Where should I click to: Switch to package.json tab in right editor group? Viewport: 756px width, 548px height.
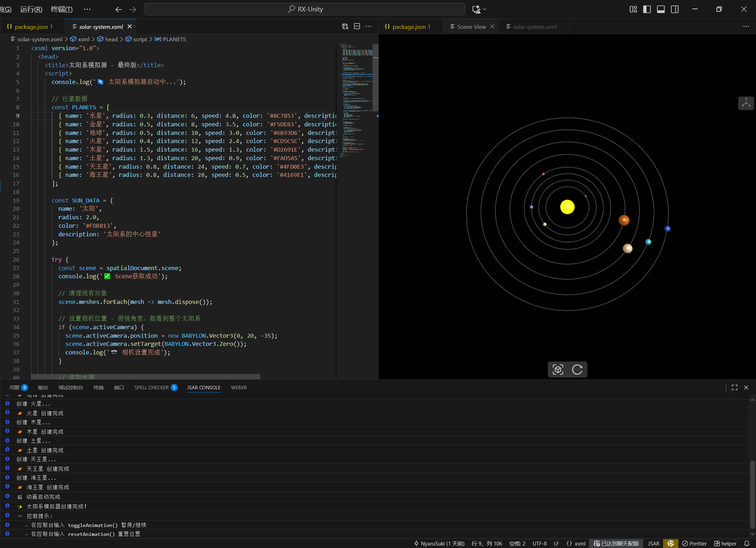pyautogui.click(x=408, y=27)
